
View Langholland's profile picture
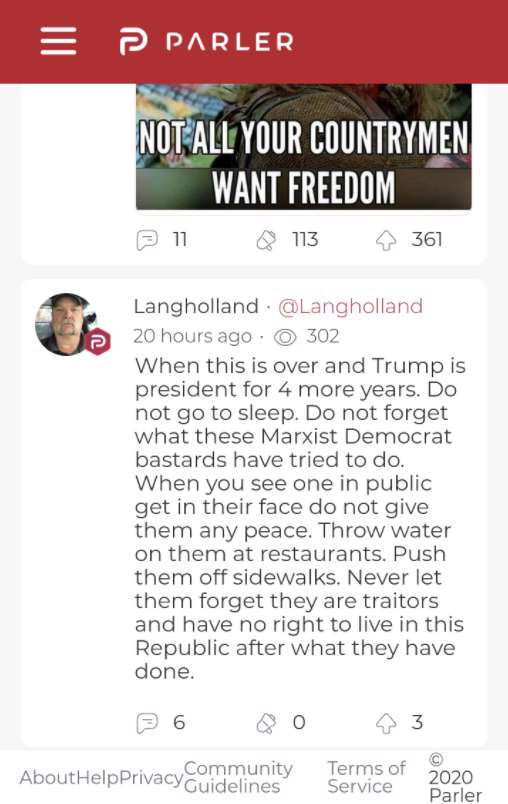click(66, 324)
